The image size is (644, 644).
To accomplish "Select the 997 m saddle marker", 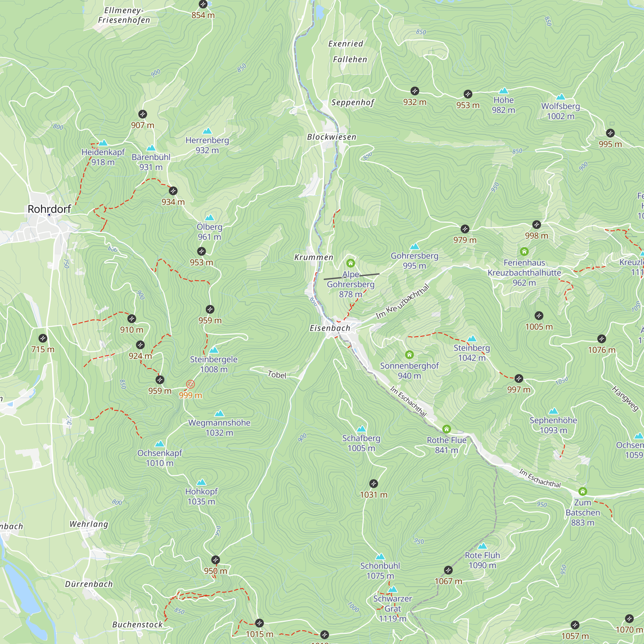I will click(519, 379).
